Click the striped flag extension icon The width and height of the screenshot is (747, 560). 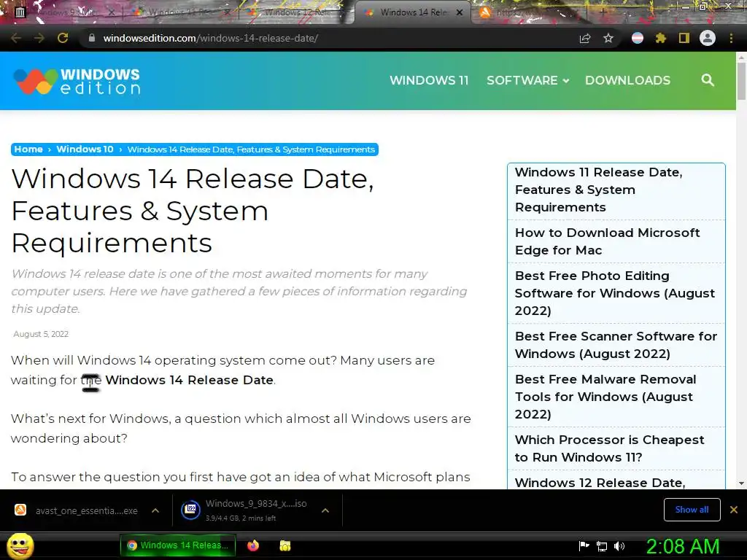click(638, 38)
